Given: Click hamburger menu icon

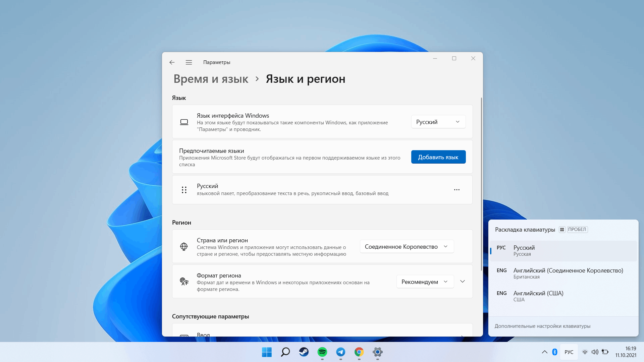Looking at the screenshot, I should [189, 62].
